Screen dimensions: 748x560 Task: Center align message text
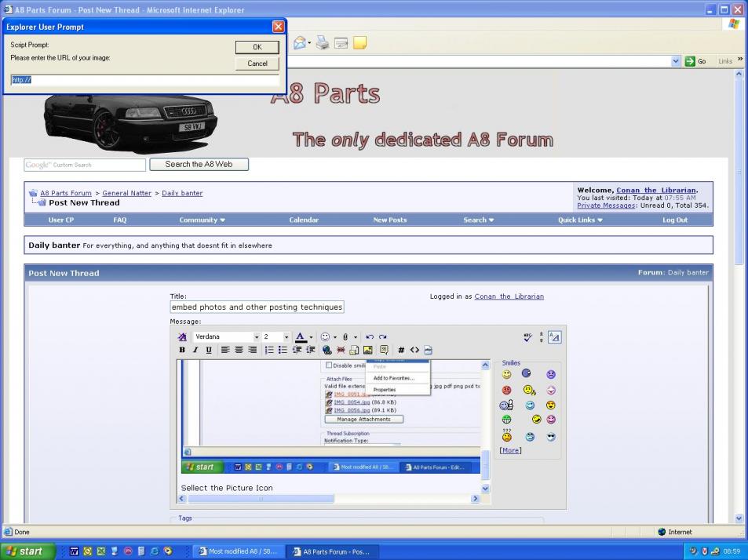pyautogui.click(x=239, y=350)
